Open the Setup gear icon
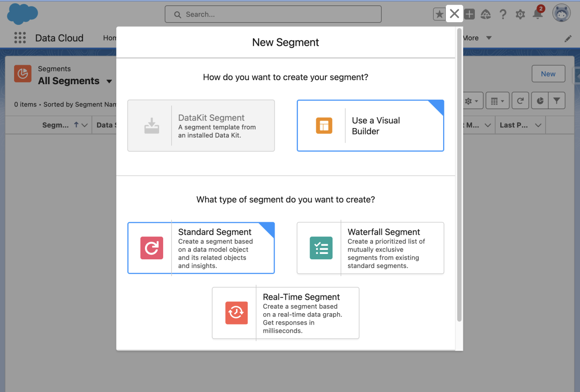Screen dimensions: 580x392 tap(520, 14)
